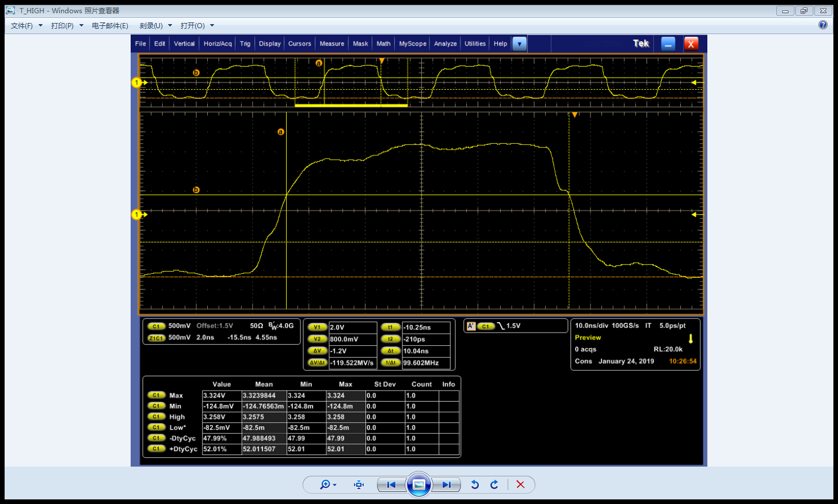The height and width of the screenshot is (504, 838).
Task: Open the Horiz/Acq menu
Action: pos(218,44)
